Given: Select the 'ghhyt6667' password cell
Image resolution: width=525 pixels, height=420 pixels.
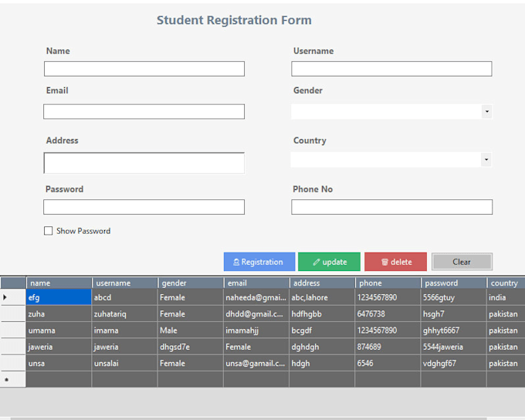Looking at the screenshot, I should click(x=454, y=330).
